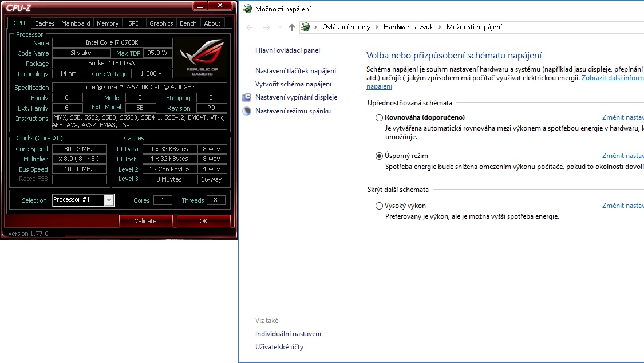Expand the chevron after Hardware a zvuk
Screen dimensions: 644x363
[440, 27]
